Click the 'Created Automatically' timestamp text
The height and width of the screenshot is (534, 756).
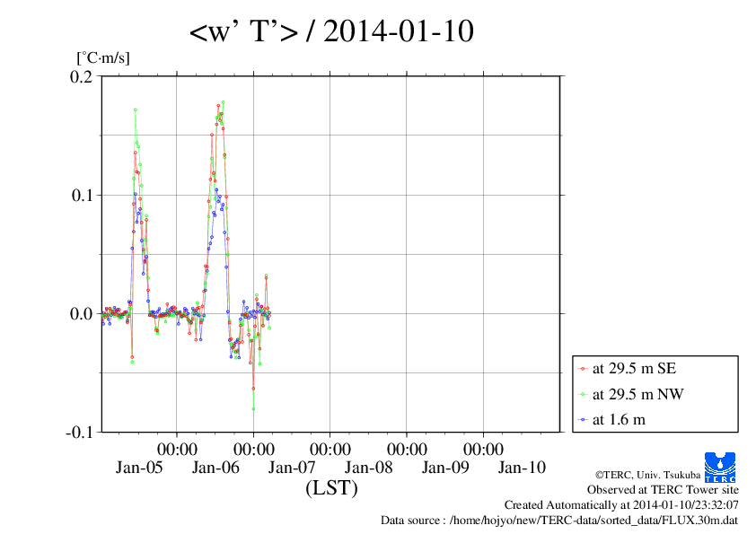(x=621, y=505)
